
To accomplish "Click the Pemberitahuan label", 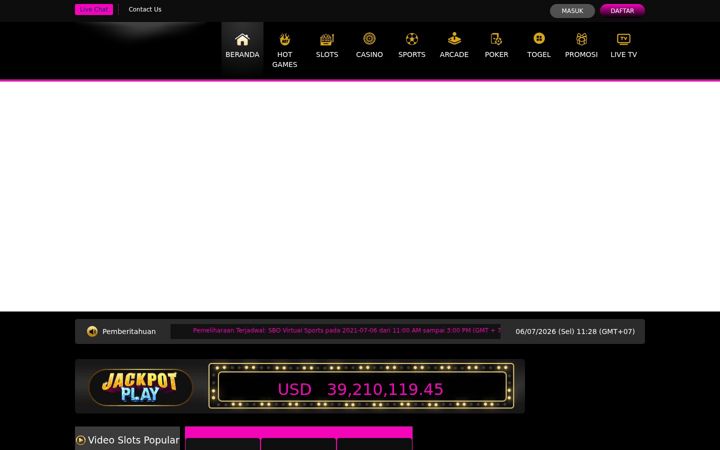I will (129, 332).
